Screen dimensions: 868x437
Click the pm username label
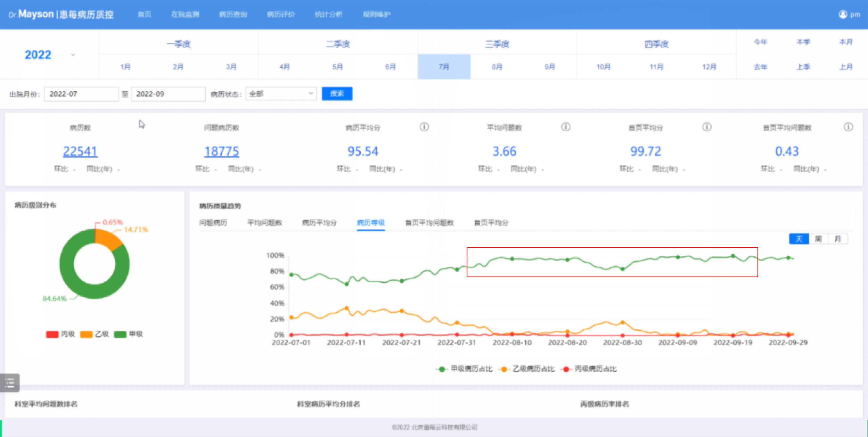(855, 15)
